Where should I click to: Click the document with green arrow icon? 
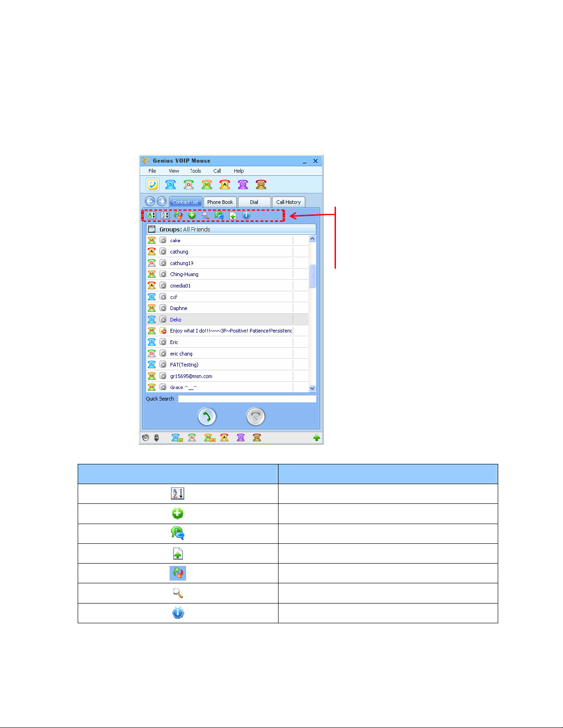pyautogui.click(x=233, y=215)
